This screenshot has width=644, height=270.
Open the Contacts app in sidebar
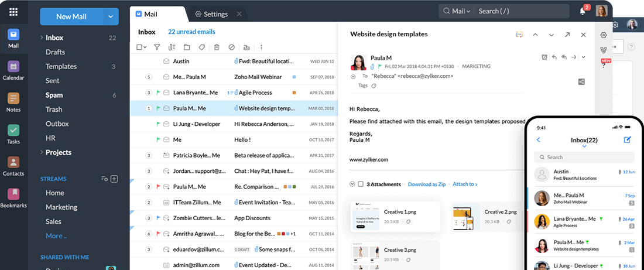(x=13, y=166)
